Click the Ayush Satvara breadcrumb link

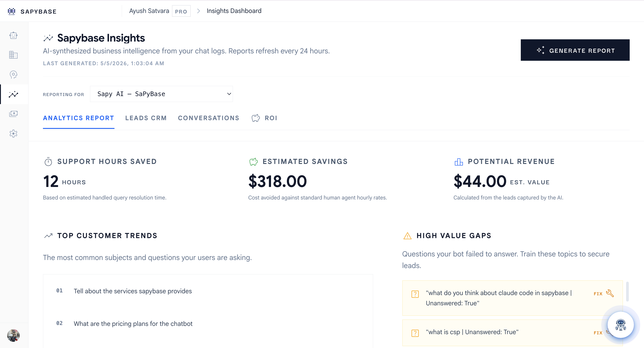(x=149, y=11)
